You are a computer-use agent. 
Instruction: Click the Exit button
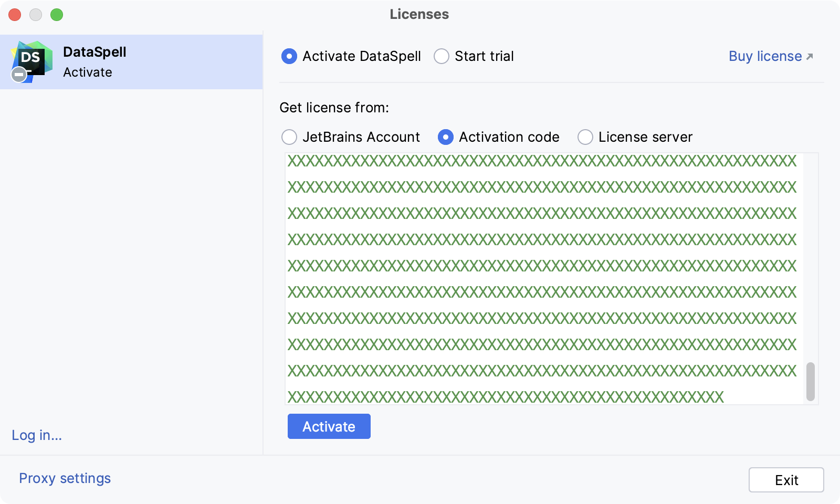[786, 479]
